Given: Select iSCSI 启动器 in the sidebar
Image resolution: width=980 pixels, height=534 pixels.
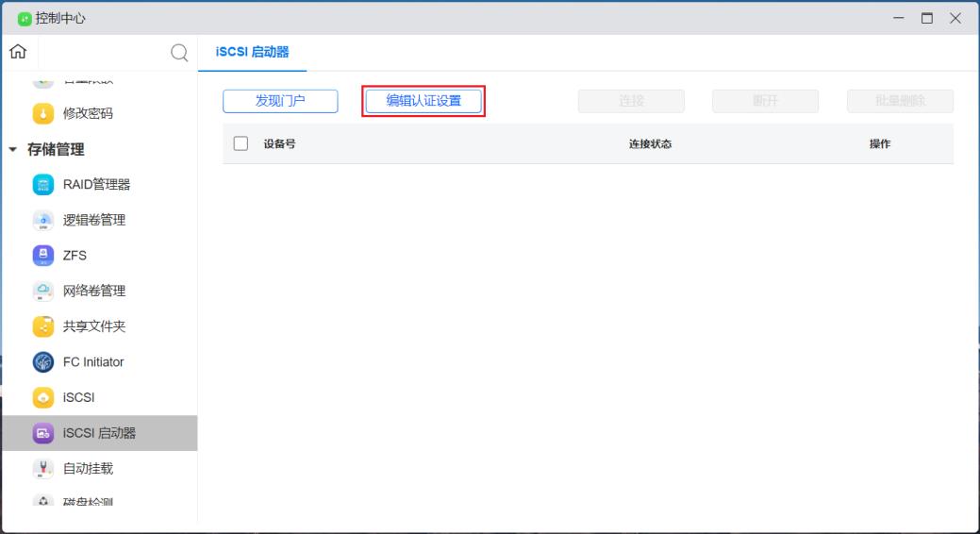Looking at the screenshot, I should tap(99, 433).
